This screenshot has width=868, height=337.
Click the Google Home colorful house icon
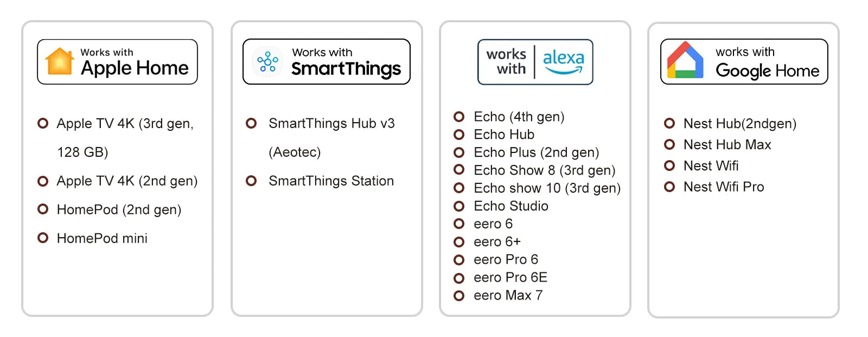[685, 61]
